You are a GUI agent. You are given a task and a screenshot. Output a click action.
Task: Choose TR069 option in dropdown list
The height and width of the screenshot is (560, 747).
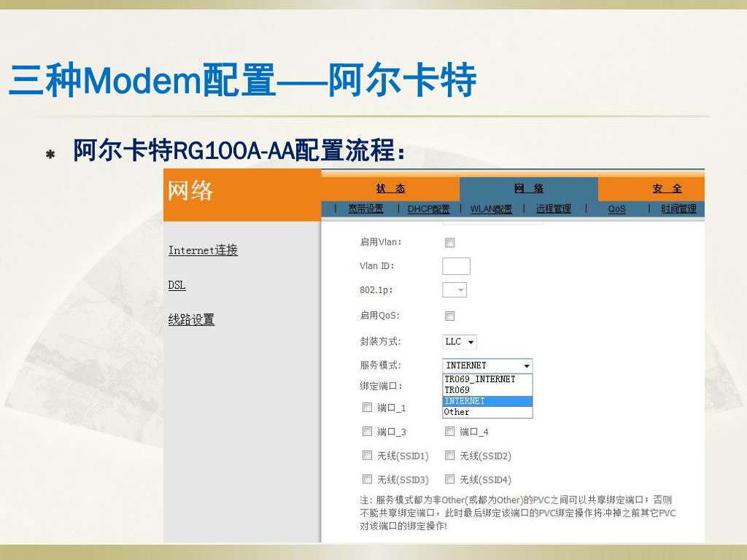tap(487, 390)
